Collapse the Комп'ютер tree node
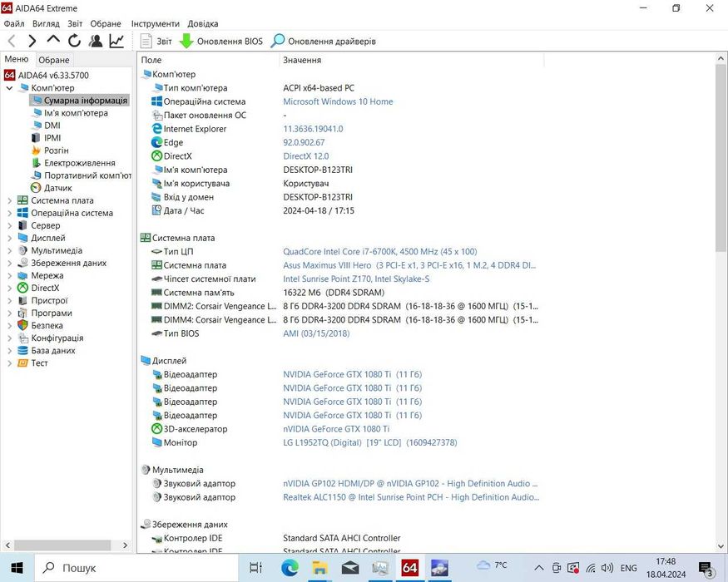Screen dimensions: 728x582 point(9,88)
